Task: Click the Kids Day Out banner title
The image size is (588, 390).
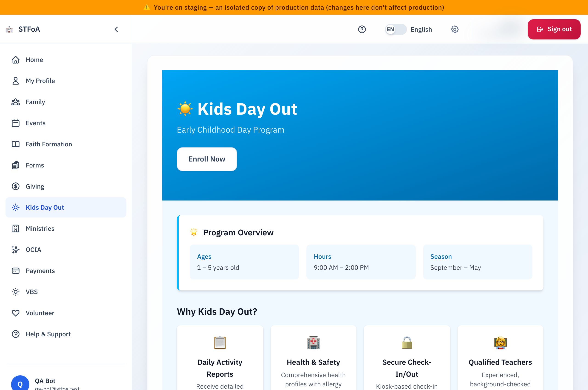Action: click(247, 109)
